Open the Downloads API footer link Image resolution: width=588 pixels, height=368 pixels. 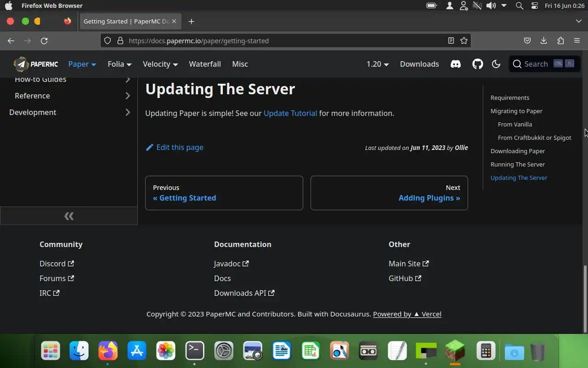(x=244, y=293)
